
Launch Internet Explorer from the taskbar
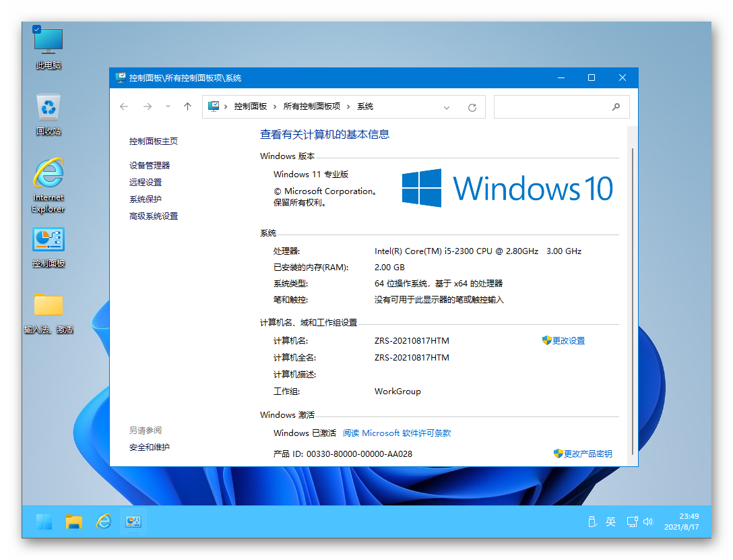click(x=103, y=522)
